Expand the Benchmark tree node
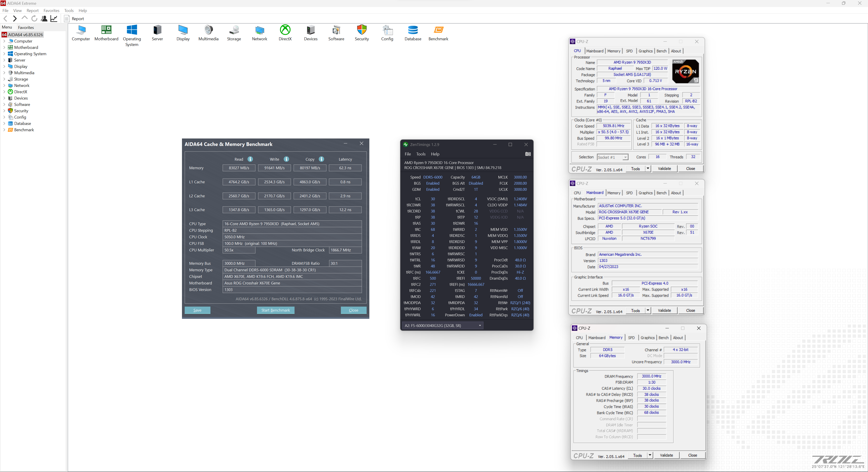 (4, 130)
